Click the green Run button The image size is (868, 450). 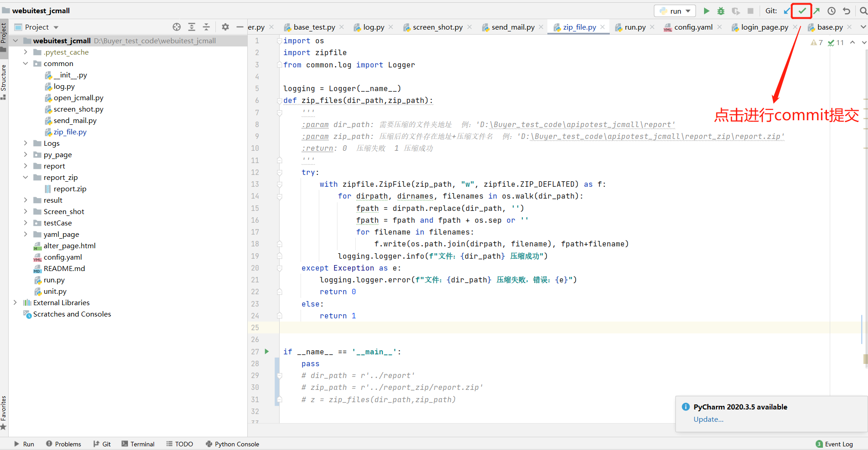706,11
